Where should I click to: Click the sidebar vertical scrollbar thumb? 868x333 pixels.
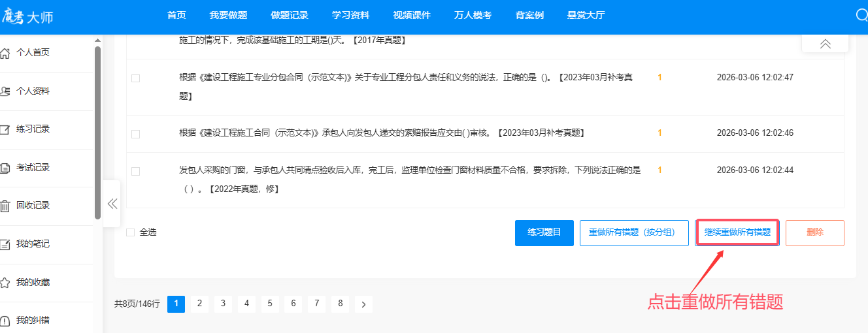[x=98, y=133]
